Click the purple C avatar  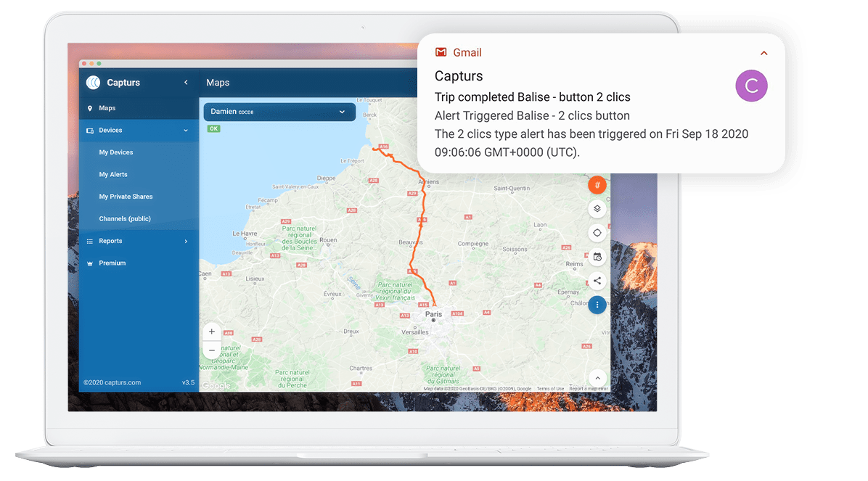point(751,86)
